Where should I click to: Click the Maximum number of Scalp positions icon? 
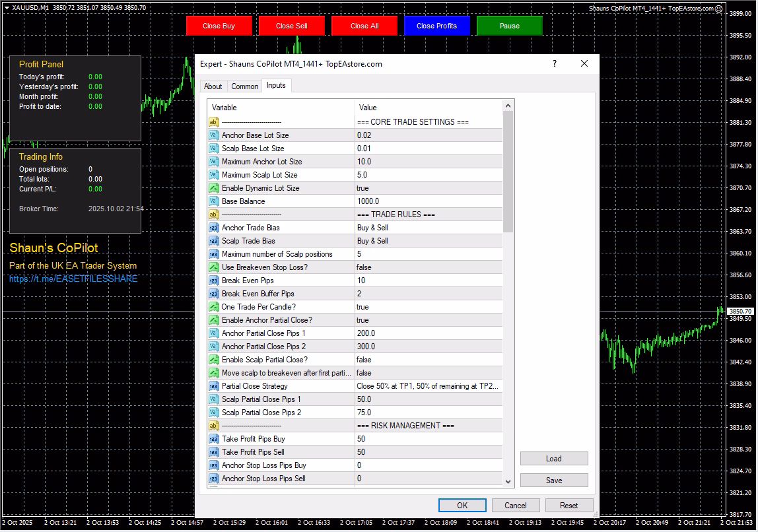214,254
